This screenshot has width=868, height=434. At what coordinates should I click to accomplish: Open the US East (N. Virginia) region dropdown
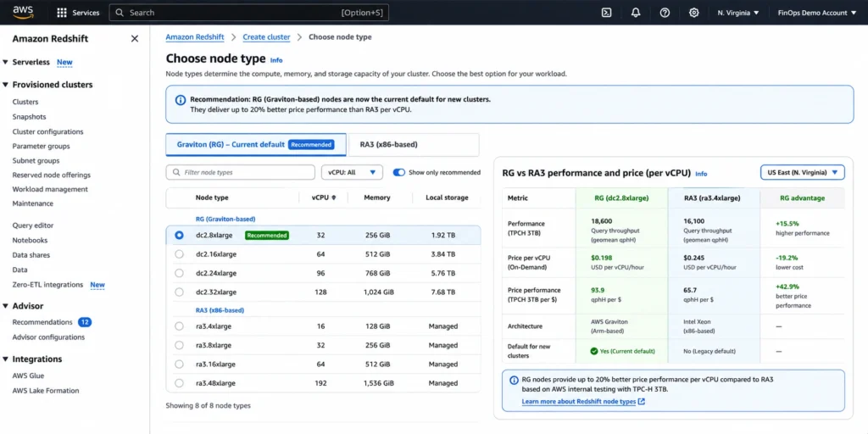pos(803,173)
